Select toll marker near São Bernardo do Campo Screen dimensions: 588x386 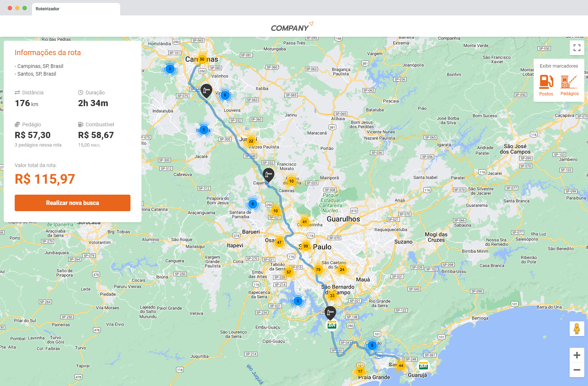point(330,313)
